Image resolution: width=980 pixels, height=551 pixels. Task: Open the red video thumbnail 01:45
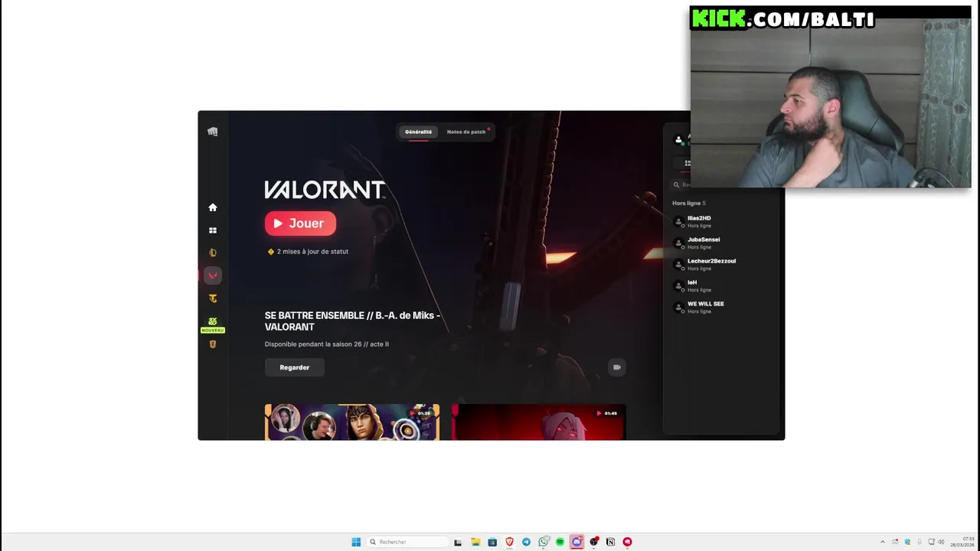click(x=539, y=422)
